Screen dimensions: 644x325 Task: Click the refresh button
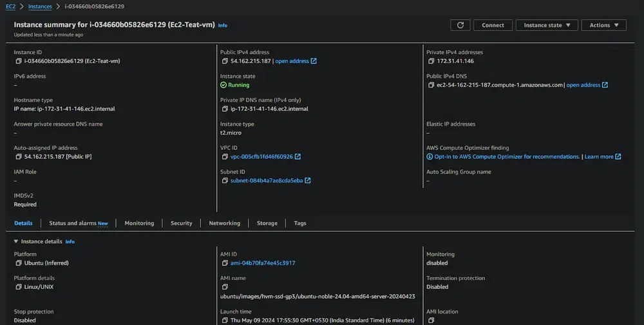(460, 25)
